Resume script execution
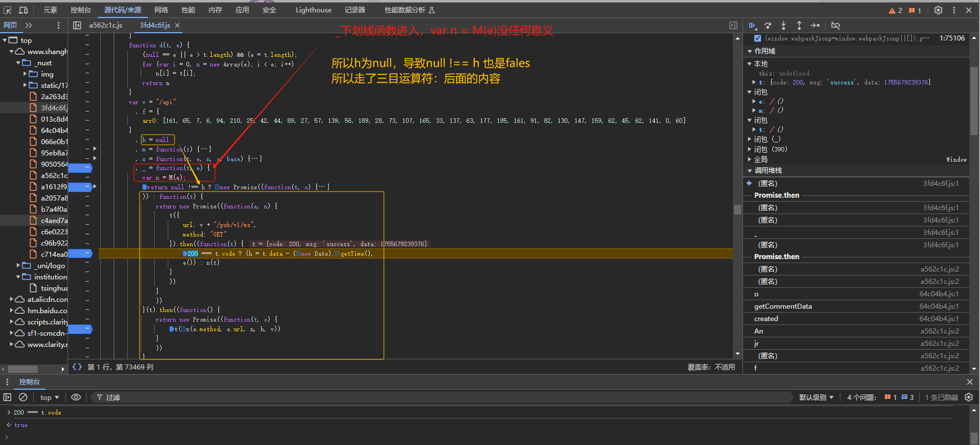980x445 pixels. [x=753, y=25]
